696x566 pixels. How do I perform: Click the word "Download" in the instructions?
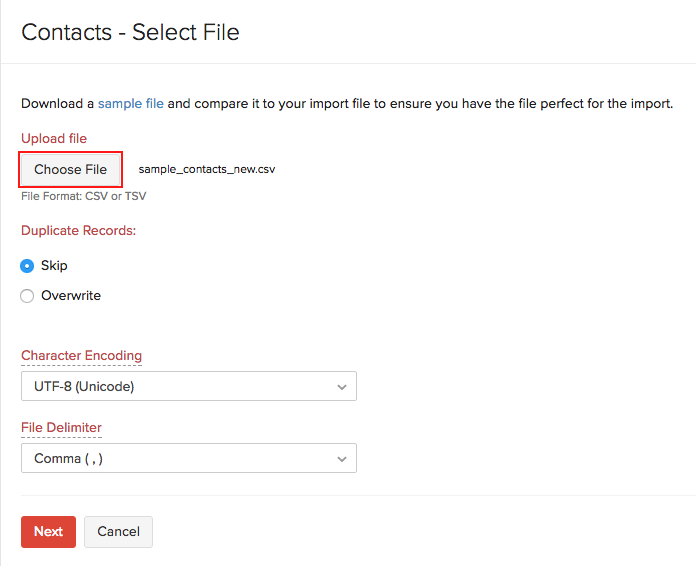point(52,103)
